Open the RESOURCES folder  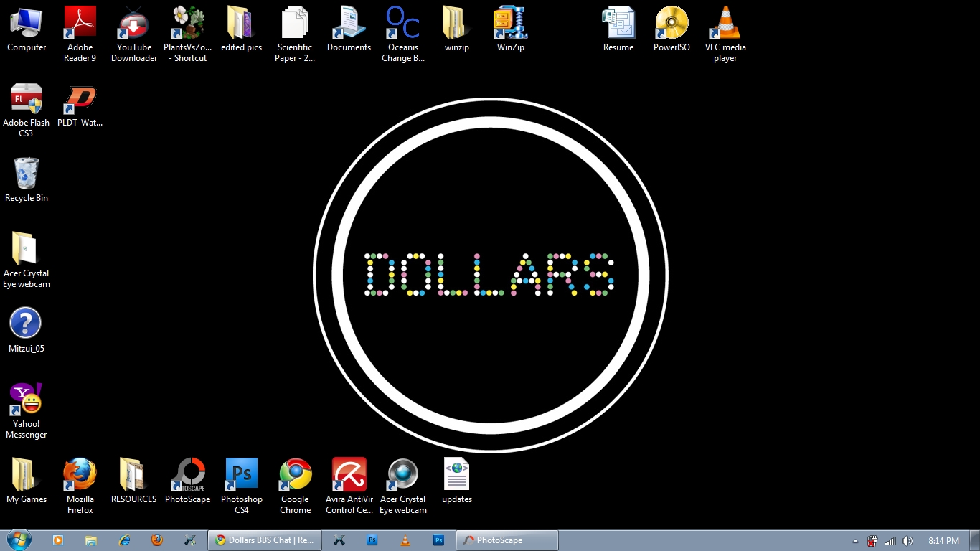click(134, 481)
